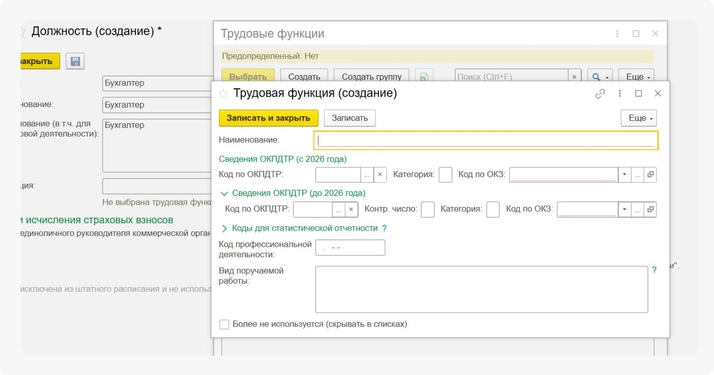Click Код профессиональной деятельности field

[350, 248]
